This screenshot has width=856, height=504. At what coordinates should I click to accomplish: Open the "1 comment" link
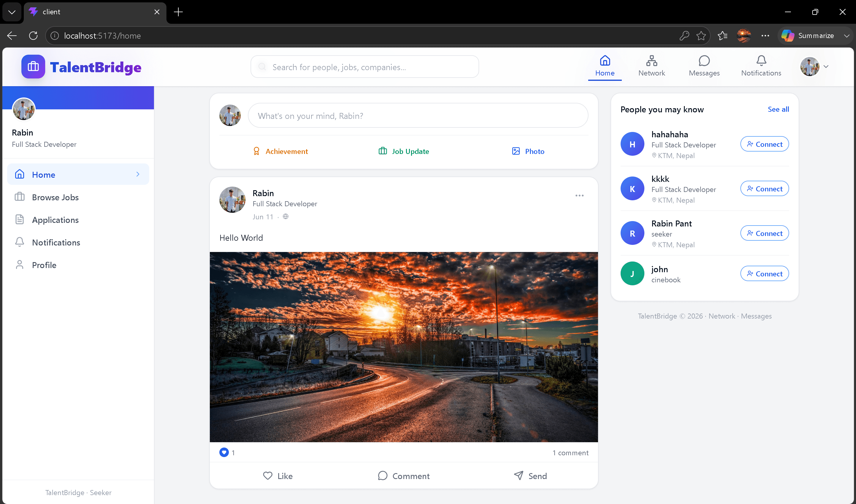coord(570,453)
